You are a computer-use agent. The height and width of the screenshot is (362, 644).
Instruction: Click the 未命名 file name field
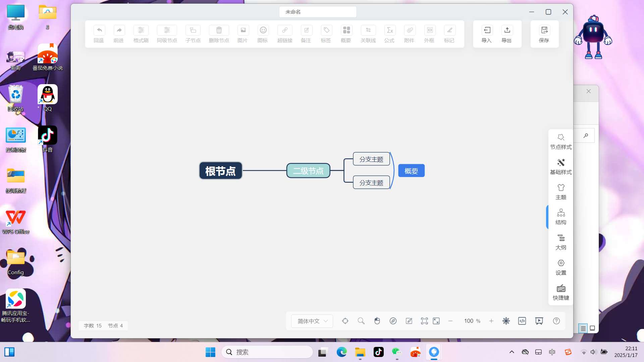tap(318, 12)
